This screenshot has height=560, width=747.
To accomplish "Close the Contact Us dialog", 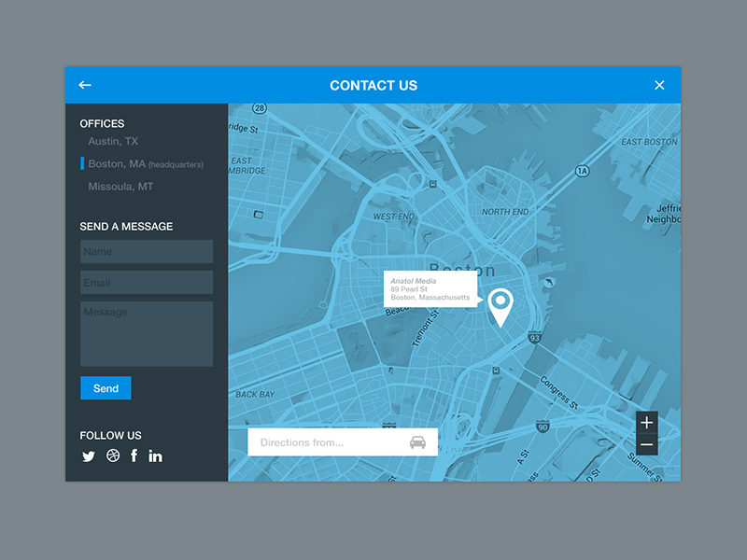I will tap(659, 85).
